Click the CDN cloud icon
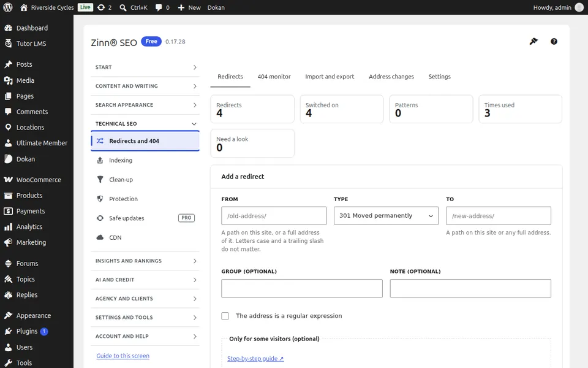 click(100, 237)
